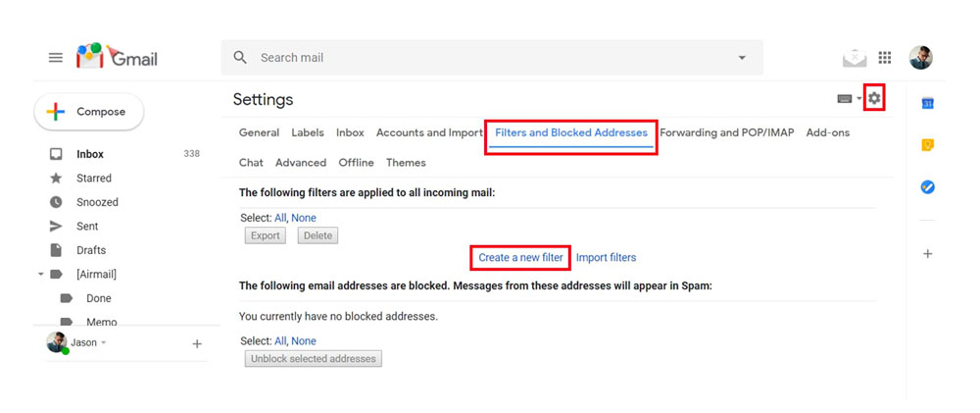Open Google Calendar side panel icon
Viewport: 980px width, 413px height.
(x=927, y=103)
